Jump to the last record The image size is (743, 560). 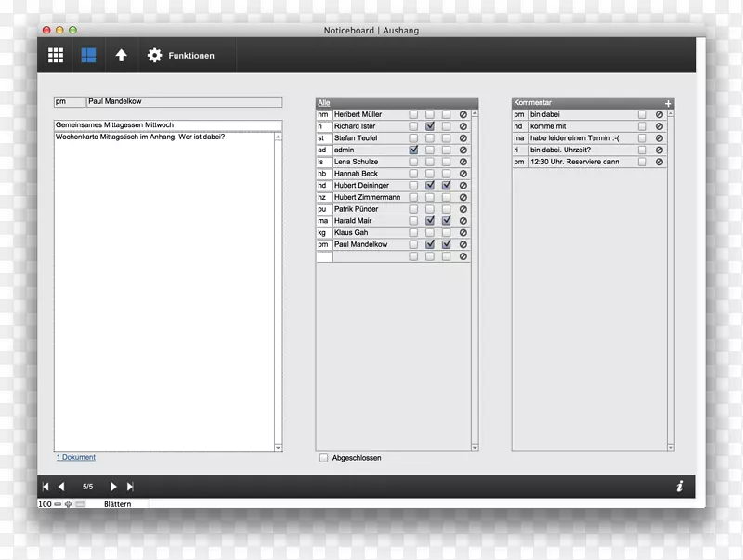coord(130,486)
